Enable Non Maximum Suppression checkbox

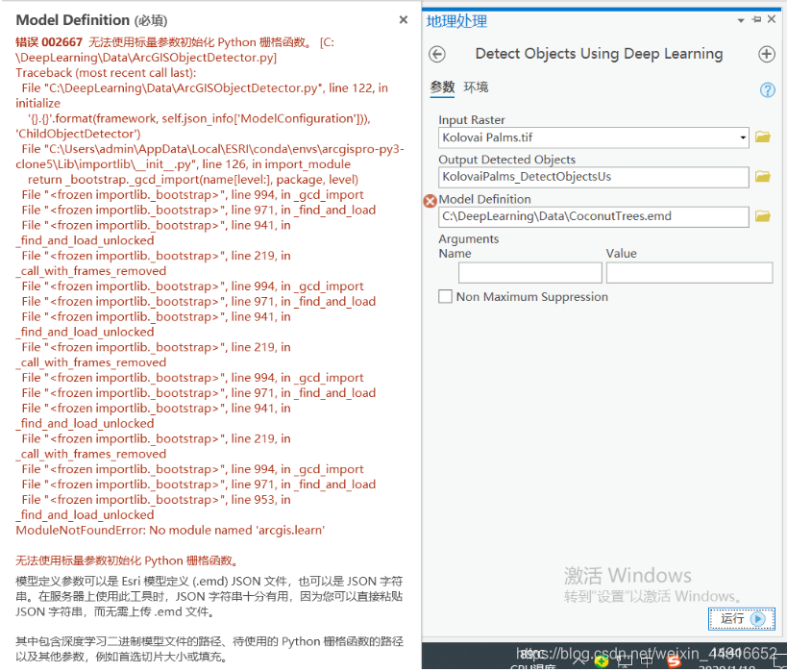[445, 296]
